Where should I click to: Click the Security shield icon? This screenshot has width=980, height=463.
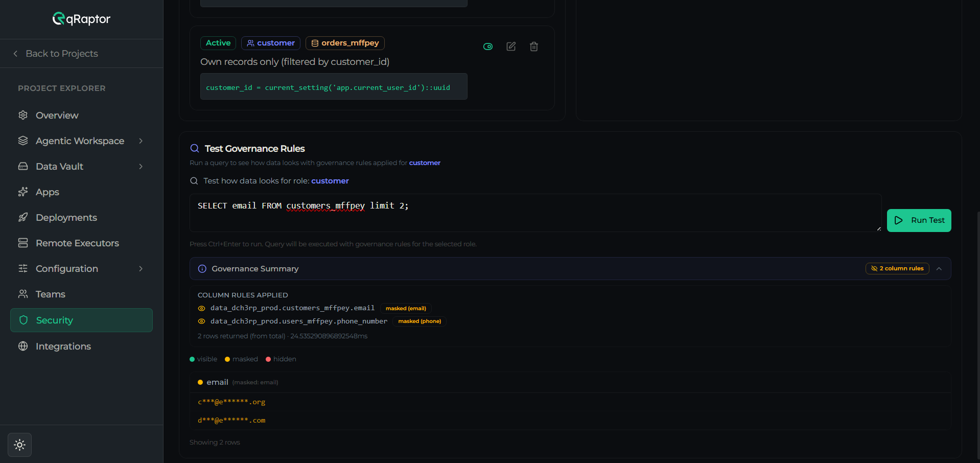tap(24, 320)
